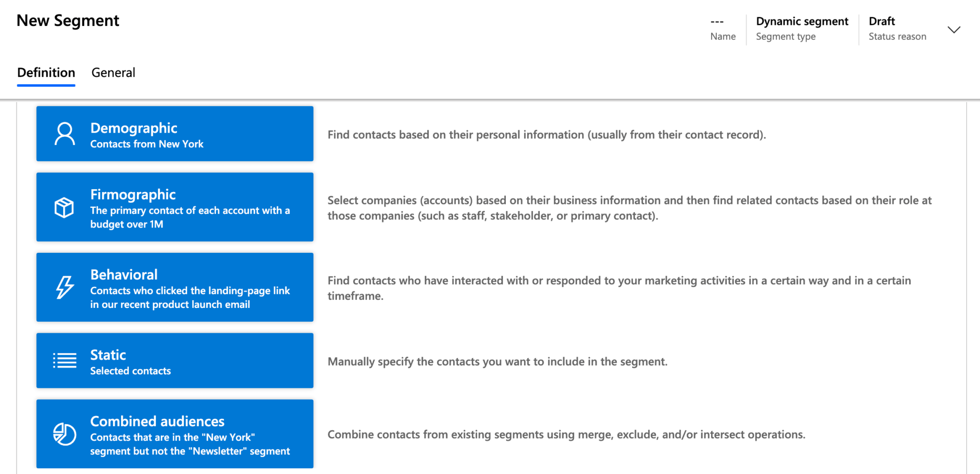Select the Definition tab
Viewport: 980px width, 474px height.
coord(46,73)
